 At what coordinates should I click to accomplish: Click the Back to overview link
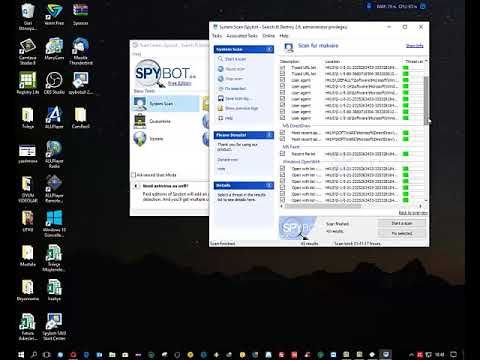413,213
